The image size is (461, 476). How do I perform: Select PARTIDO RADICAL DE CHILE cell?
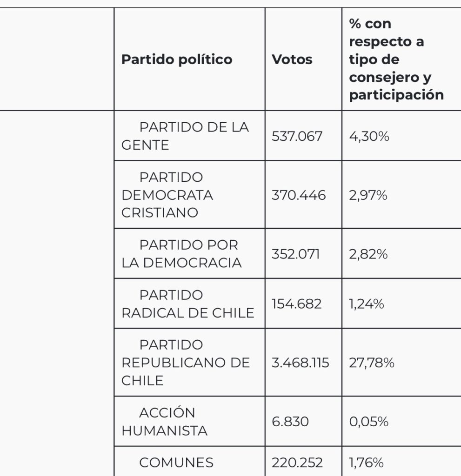pyautogui.click(x=189, y=304)
